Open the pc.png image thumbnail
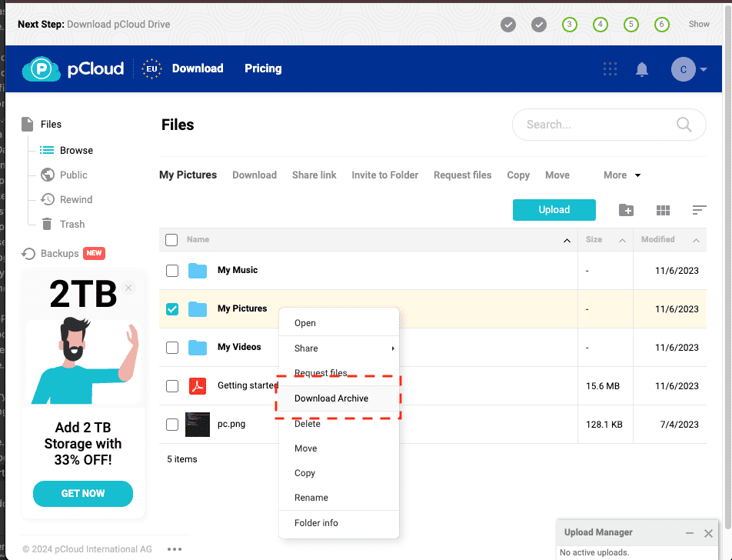Viewport: 732px width, 560px height. pos(198,425)
